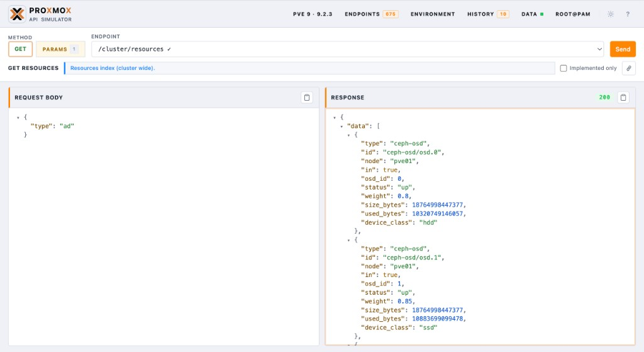Collapse the osd.0 object entry
The height and width of the screenshot is (352, 644).
pyautogui.click(x=348, y=135)
